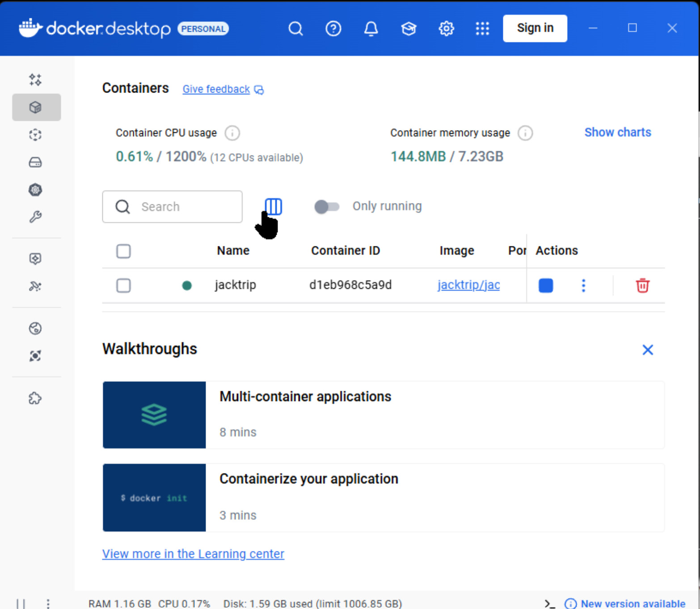This screenshot has height=609, width=700.
Task: Click the RAM 1.16 GB status entry
Action: point(120,604)
